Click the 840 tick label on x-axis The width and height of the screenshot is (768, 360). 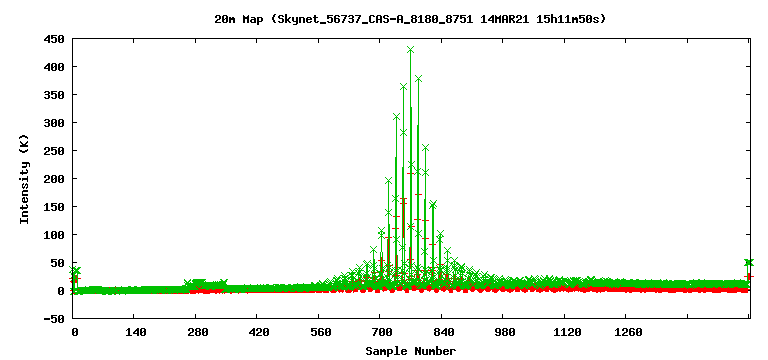coord(442,332)
